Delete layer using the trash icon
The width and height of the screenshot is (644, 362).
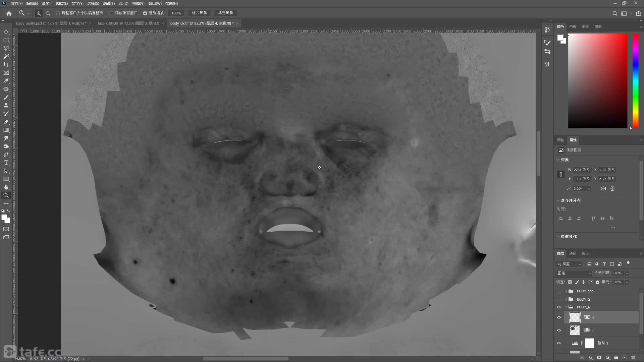[x=633, y=358]
